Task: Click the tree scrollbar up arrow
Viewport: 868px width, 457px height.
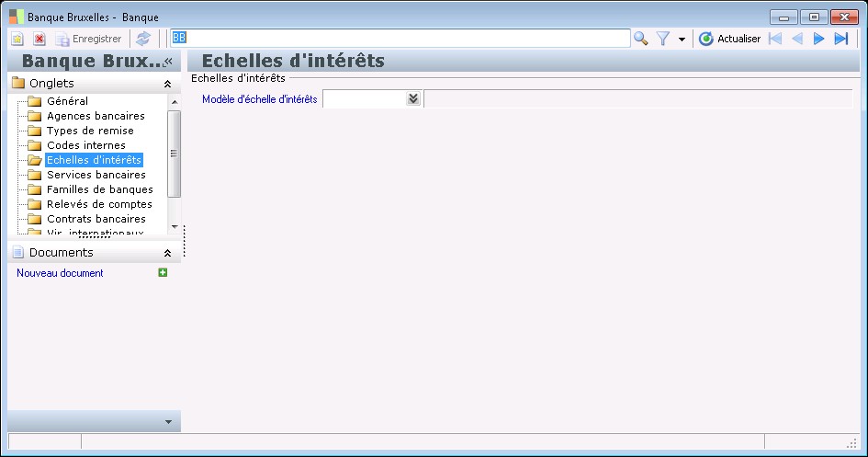Action: point(175,102)
